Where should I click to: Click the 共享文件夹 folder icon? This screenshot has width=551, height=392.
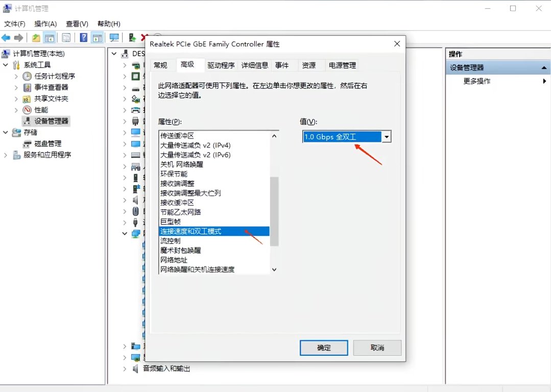[x=27, y=99]
